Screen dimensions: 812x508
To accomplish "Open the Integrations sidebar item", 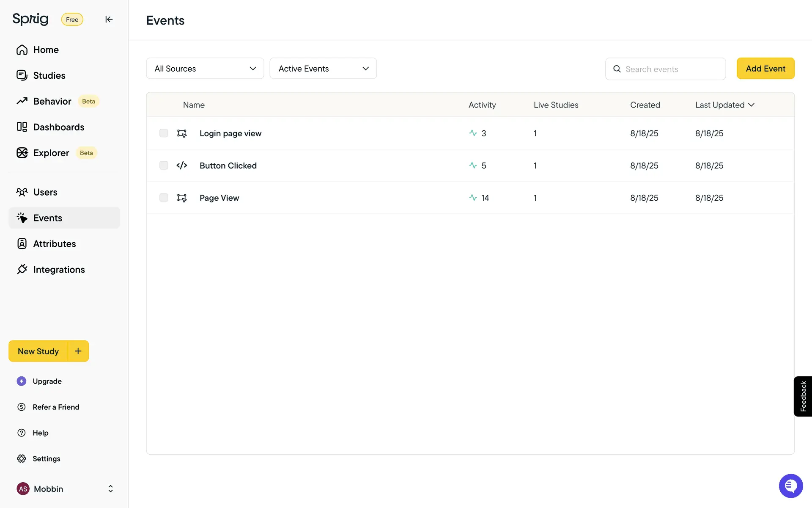I will coord(59,270).
